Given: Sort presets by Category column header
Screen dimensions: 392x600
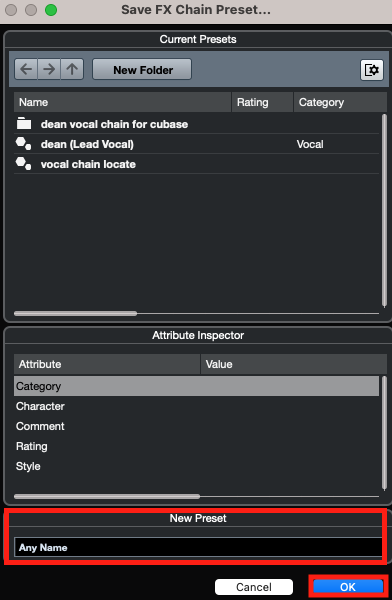Looking at the screenshot, I should (340, 102).
